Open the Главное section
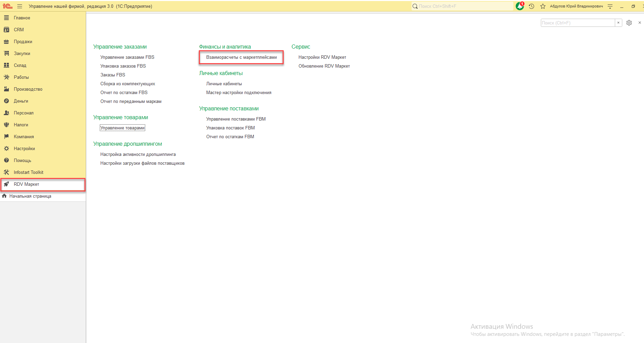This screenshot has height=343, width=644. click(22, 18)
